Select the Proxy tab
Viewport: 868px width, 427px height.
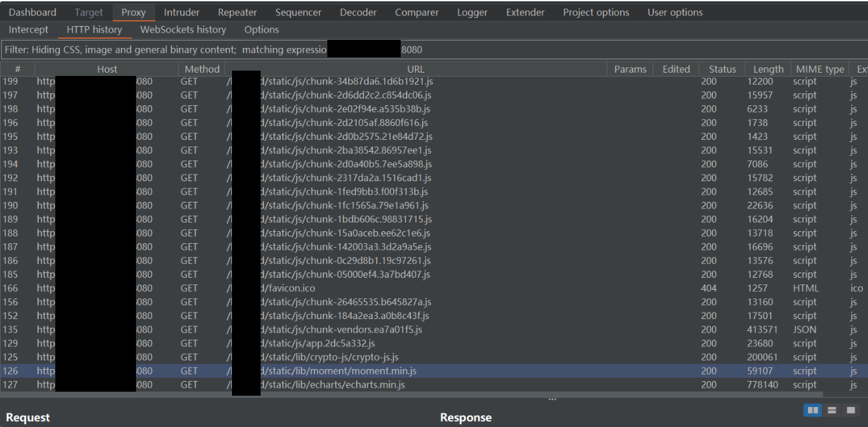click(133, 12)
